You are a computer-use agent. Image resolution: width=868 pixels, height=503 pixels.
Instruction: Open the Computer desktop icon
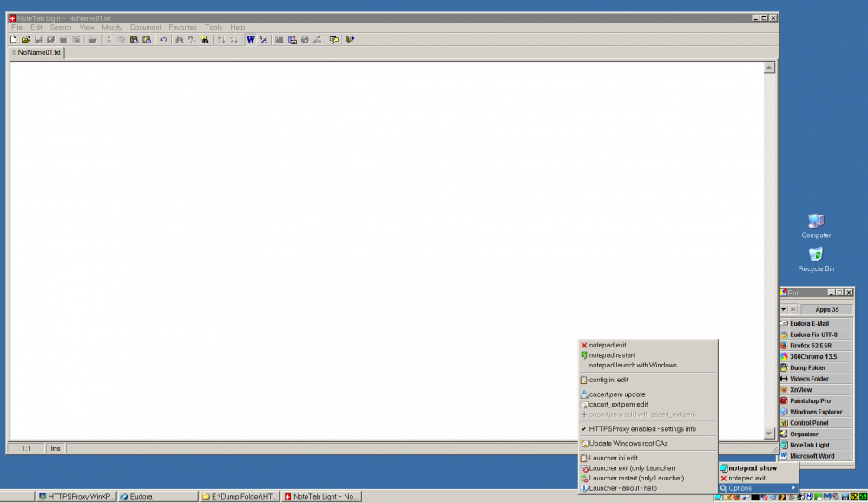click(816, 225)
